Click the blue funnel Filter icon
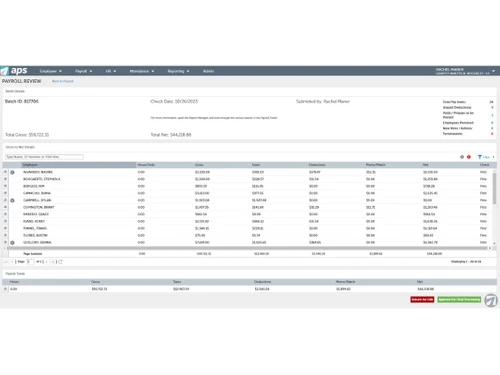The width and height of the screenshot is (500, 375). tap(480, 157)
